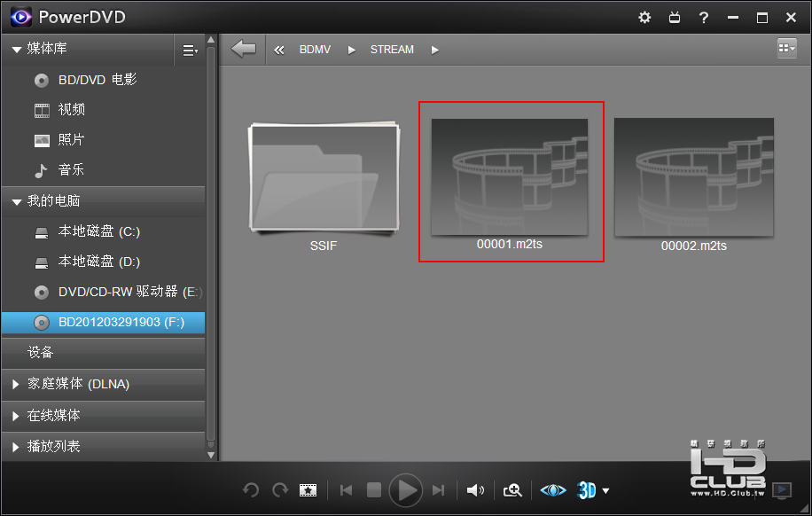Skip to previous track button
Viewport: 812px width, 516px height.
pyautogui.click(x=347, y=490)
